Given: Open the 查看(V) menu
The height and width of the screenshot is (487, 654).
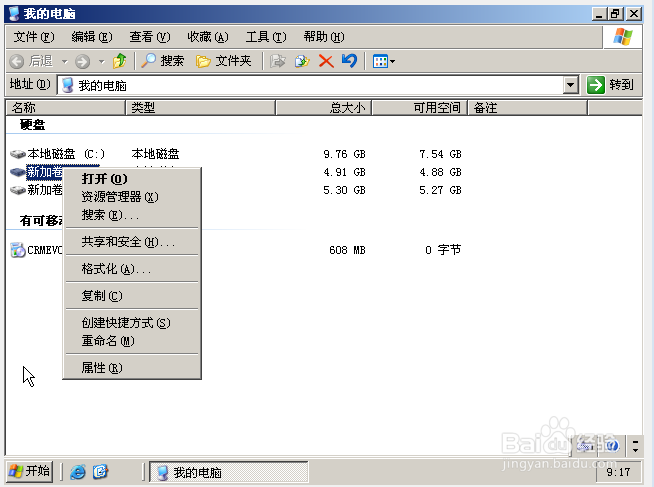Looking at the screenshot, I should pyautogui.click(x=150, y=37).
